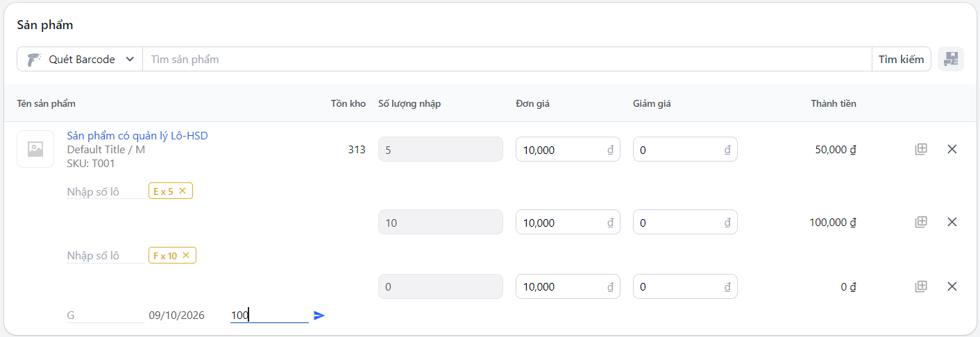Click the first Nhập số lô field
This screenshot has width=980, height=337.
click(x=105, y=191)
